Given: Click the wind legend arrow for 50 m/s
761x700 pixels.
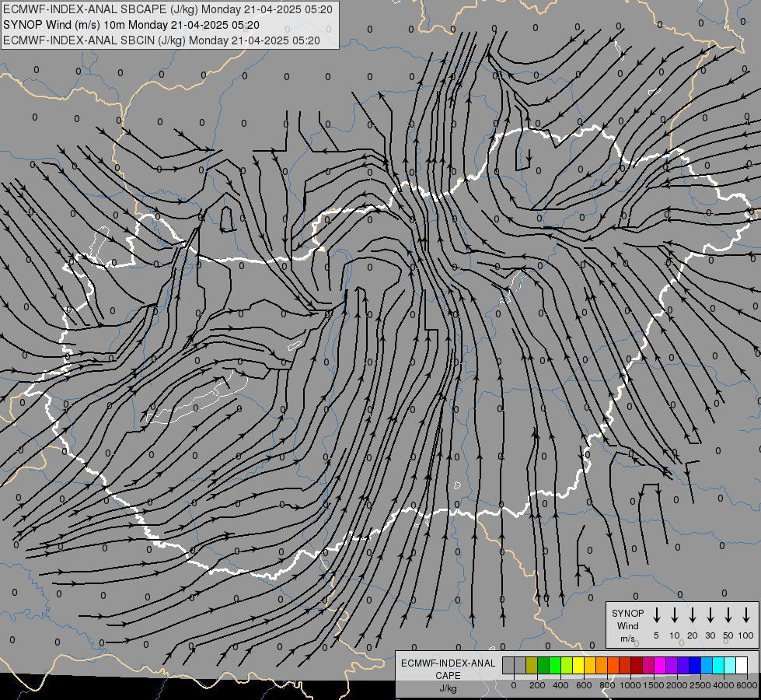Looking at the screenshot, I should 728,615.
